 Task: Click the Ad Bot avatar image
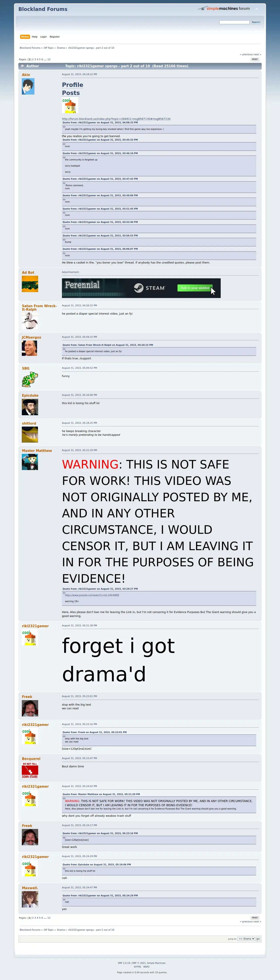tap(30, 284)
